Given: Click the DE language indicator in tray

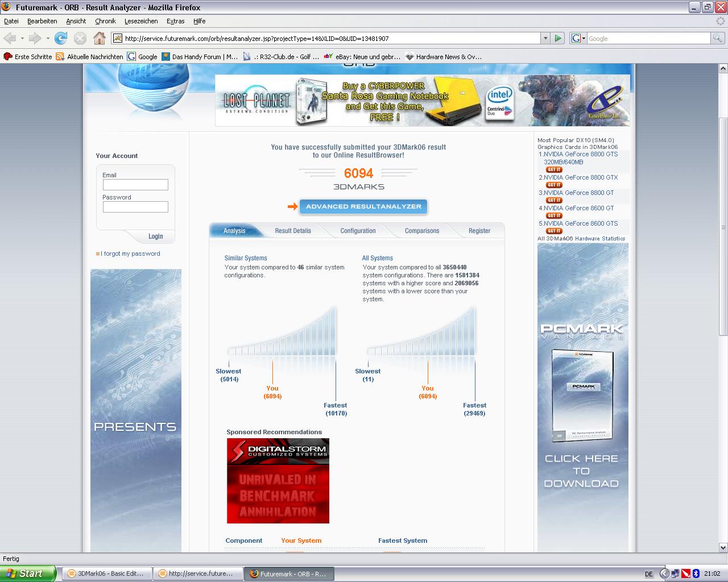Looking at the screenshot, I should 650,574.
